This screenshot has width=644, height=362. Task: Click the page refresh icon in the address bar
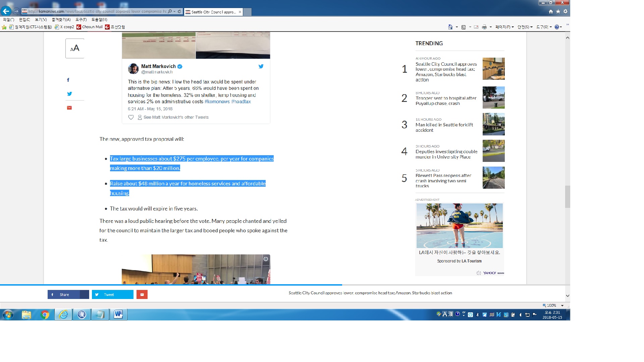point(179,11)
